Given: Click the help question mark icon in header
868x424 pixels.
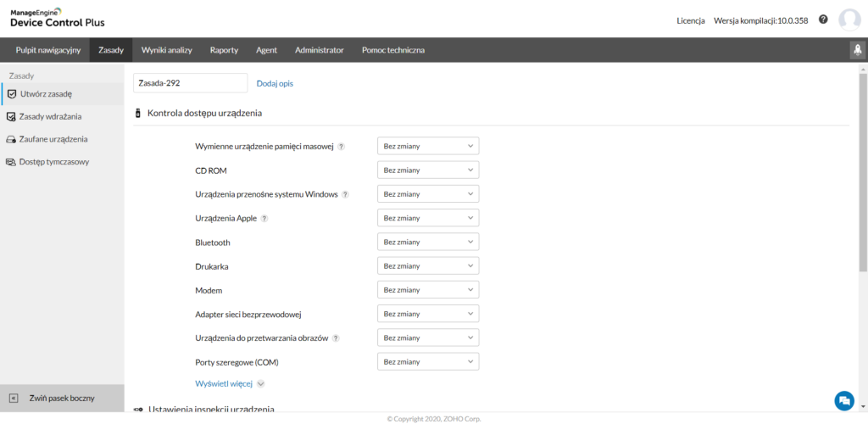Looking at the screenshot, I should (x=823, y=20).
